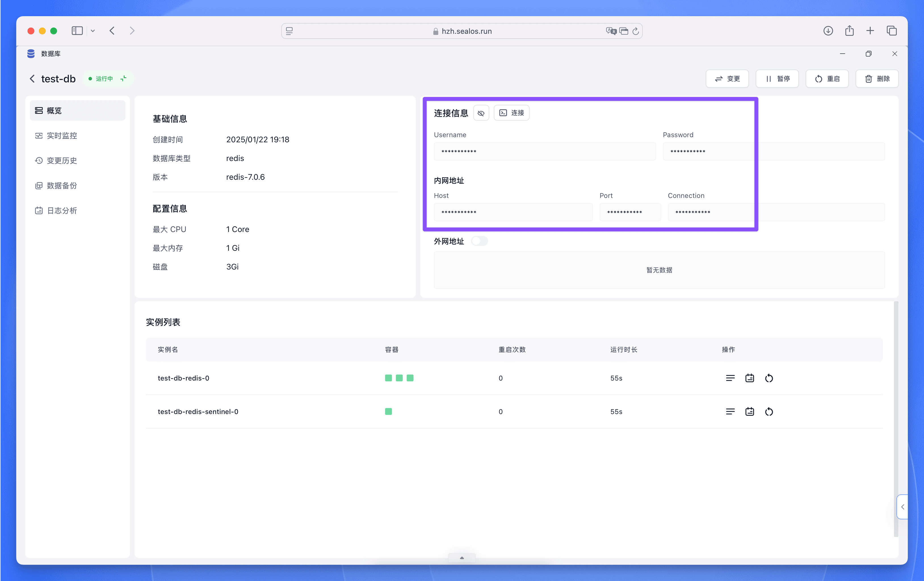
Task: Go back in browser history
Action: coord(112,31)
